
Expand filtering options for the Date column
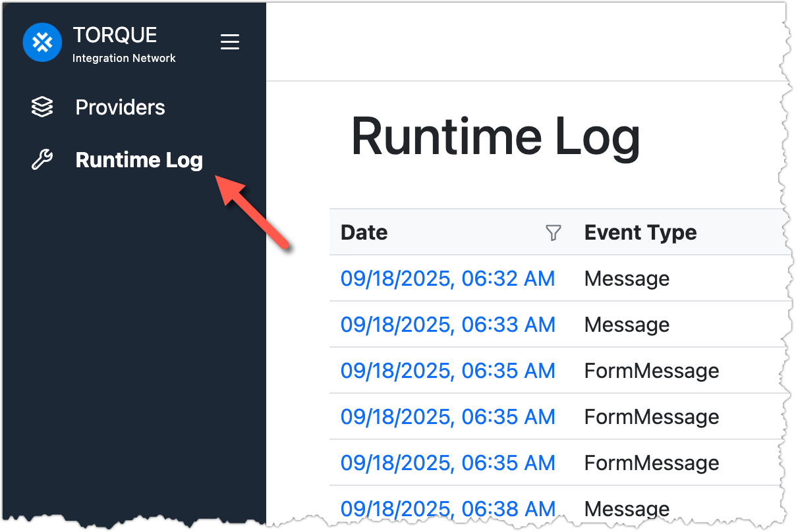(554, 232)
